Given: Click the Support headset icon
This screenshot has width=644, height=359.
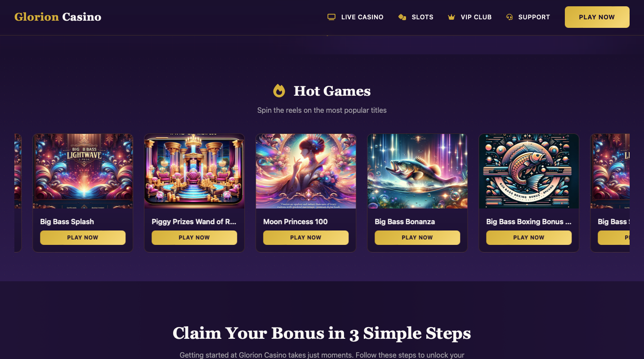Looking at the screenshot, I should pos(510,17).
